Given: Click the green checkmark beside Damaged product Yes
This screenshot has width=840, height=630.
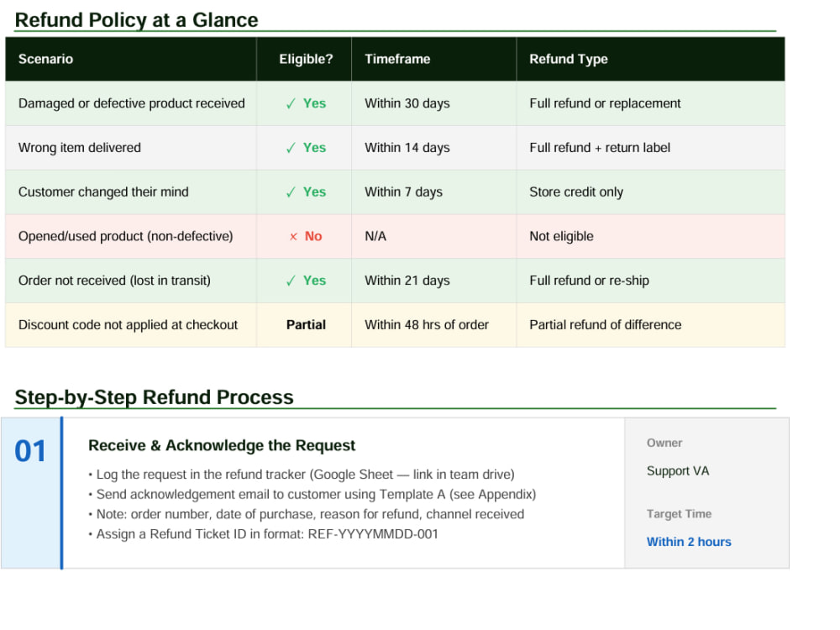Looking at the screenshot, I should coord(291,104).
